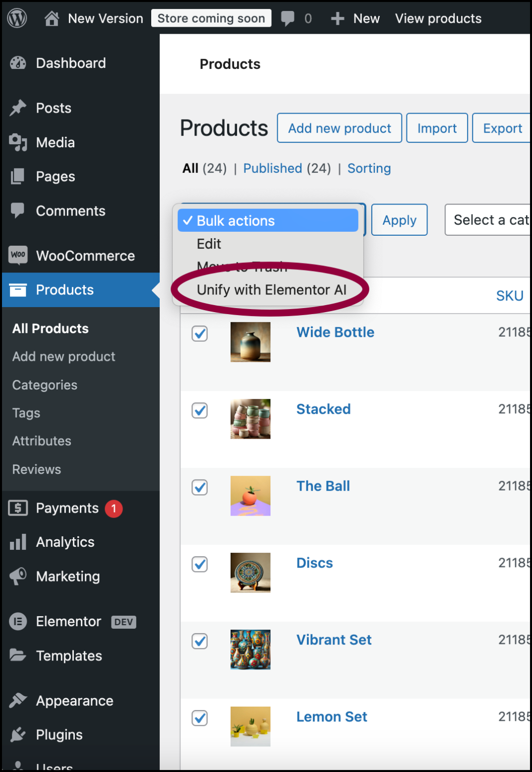Uncheck the Vibrant Set product checkbox
This screenshot has height=772, width=532.
pos(199,641)
